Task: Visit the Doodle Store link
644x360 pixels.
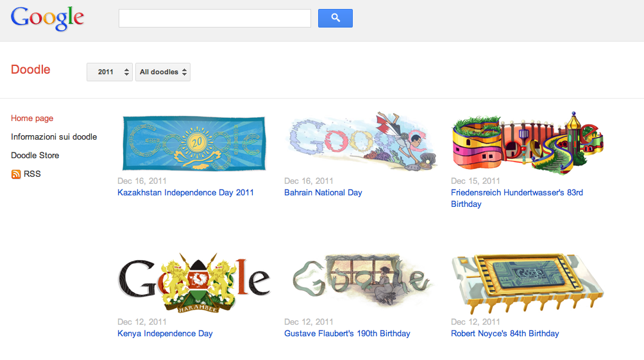Action: coord(35,156)
